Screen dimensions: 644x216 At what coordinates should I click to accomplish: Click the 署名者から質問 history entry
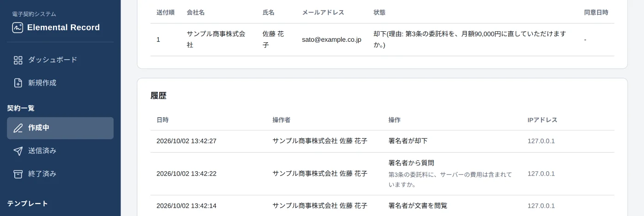411,163
